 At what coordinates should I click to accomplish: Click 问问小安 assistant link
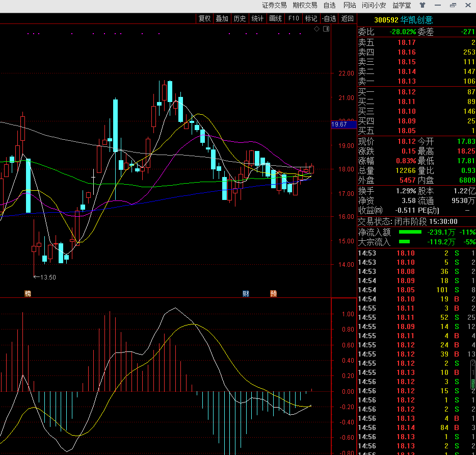374,6
